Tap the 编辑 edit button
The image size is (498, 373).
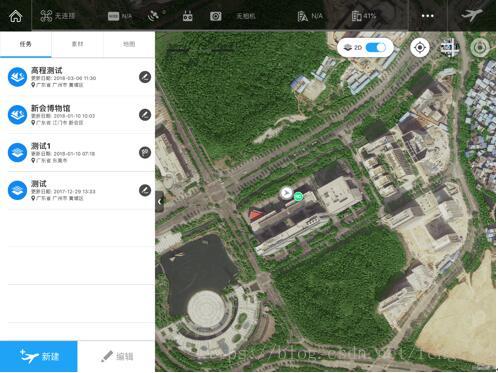(117, 356)
